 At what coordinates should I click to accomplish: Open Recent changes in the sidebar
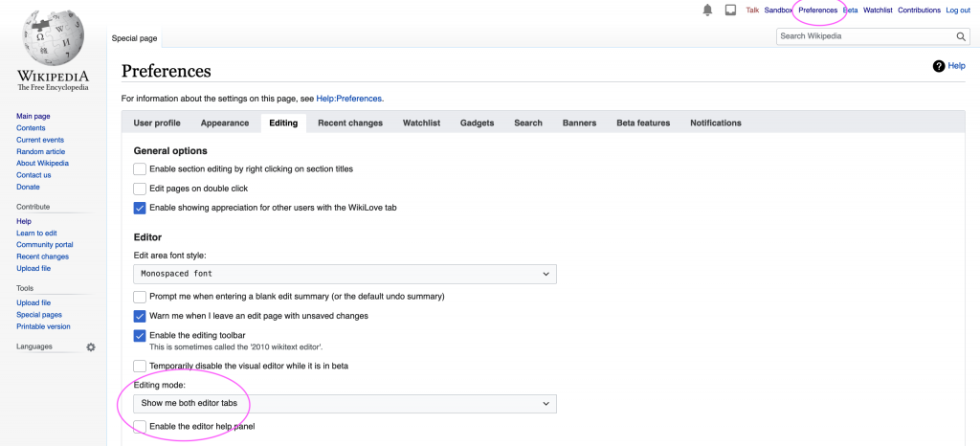[42, 256]
